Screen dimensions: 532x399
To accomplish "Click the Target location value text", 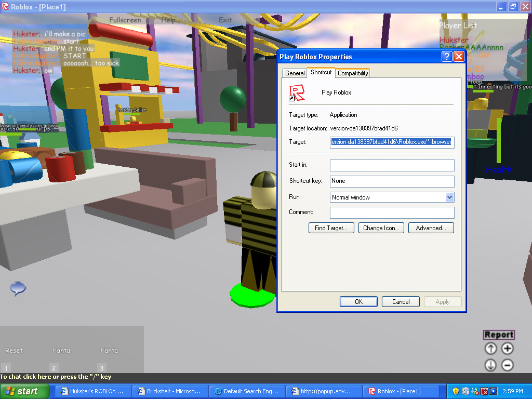I will tap(364, 128).
